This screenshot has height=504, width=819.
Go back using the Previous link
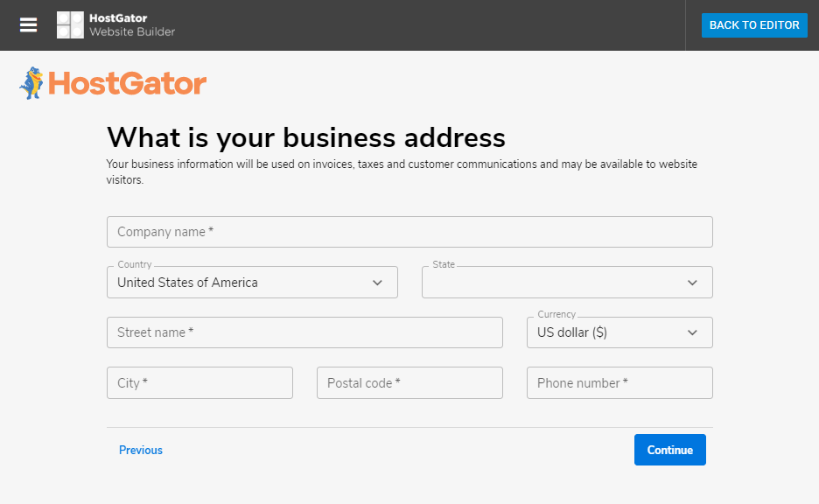coord(140,450)
